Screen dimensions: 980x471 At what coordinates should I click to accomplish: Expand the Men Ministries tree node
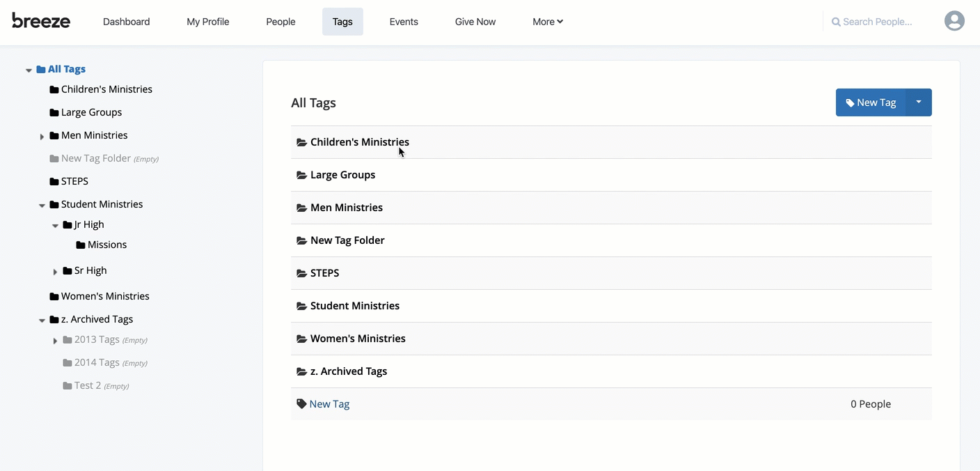coord(42,137)
